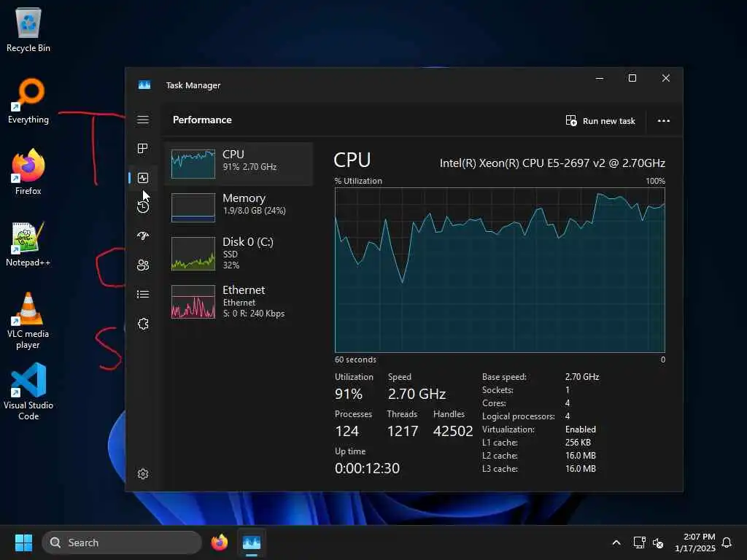Select the Everything desktop shortcut

pos(28,101)
